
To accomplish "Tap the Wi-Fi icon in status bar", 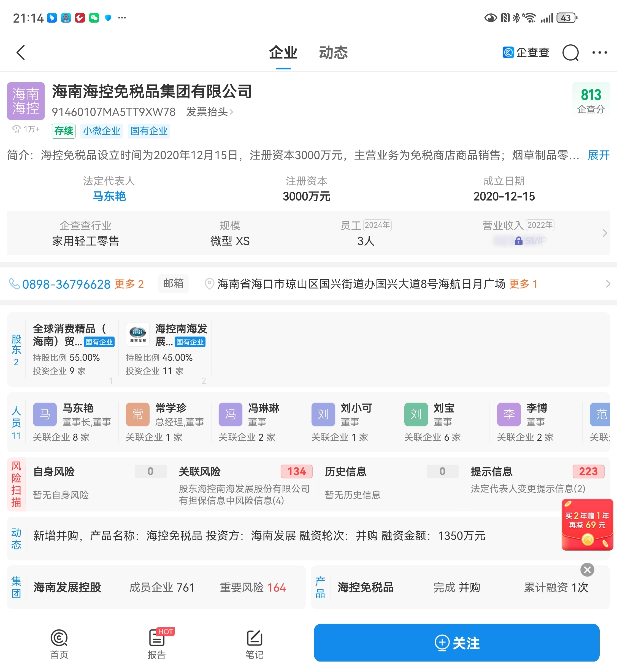I will [x=530, y=18].
